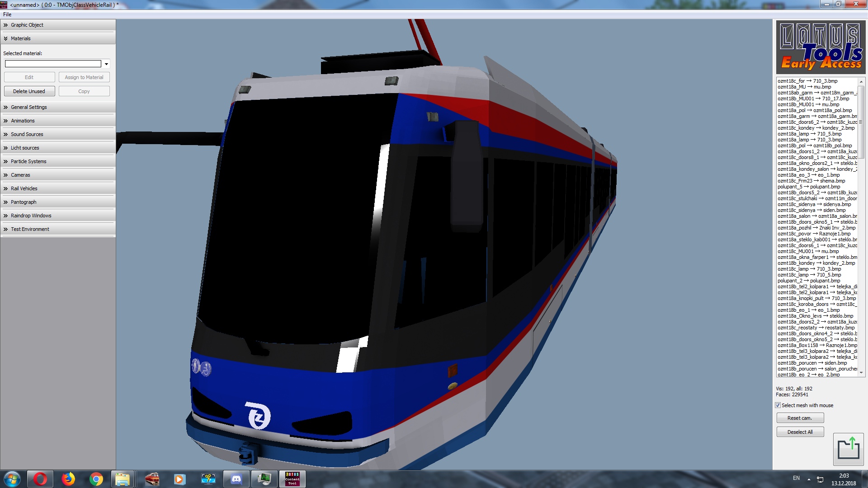Viewport: 868px width, 488px height.
Task: Click the Delete Unused button
Action: 29,91
